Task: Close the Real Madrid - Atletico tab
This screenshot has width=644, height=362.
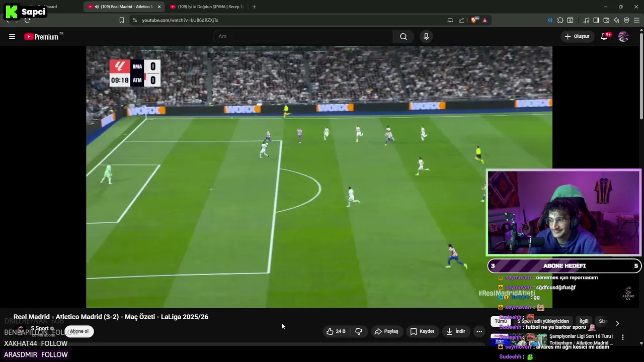Action: (x=159, y=7)
